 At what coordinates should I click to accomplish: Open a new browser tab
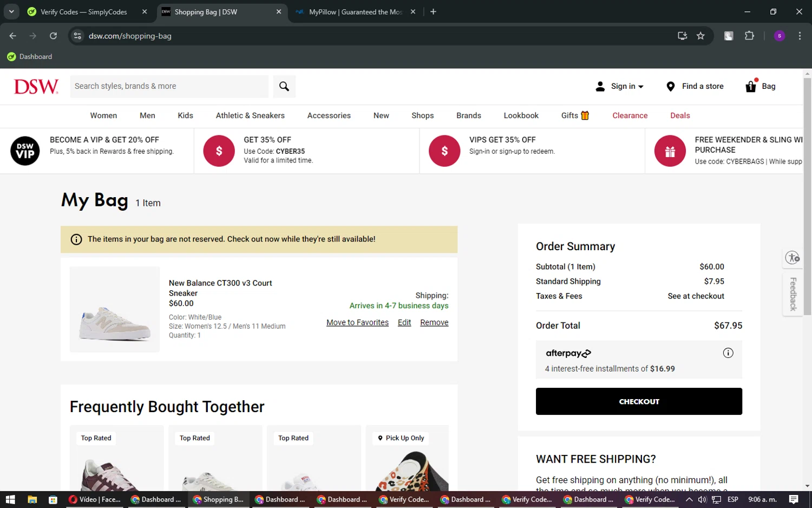coord(433,12)
